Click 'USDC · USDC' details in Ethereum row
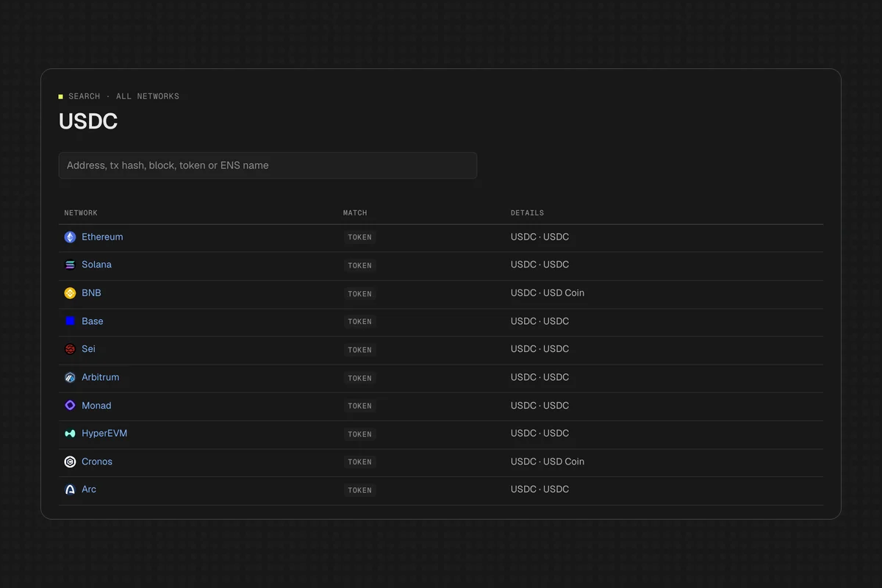The image size is (882, 588). [x=540, y=237]
